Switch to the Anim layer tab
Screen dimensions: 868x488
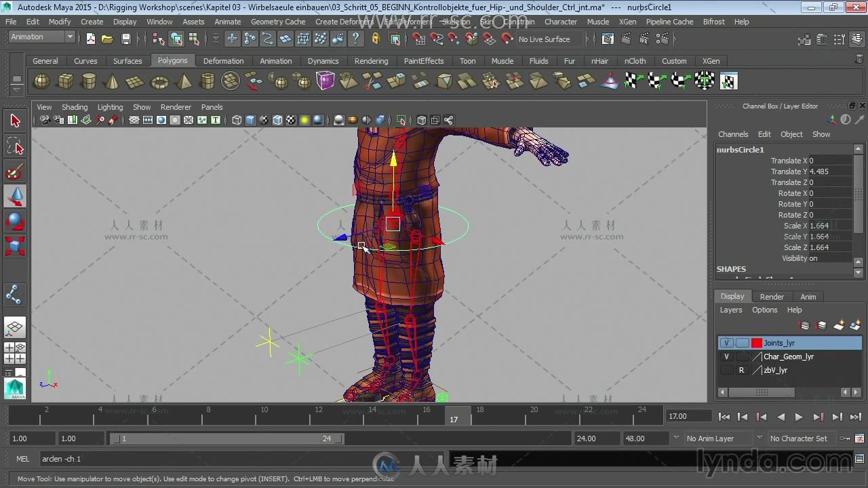[808, 297]
